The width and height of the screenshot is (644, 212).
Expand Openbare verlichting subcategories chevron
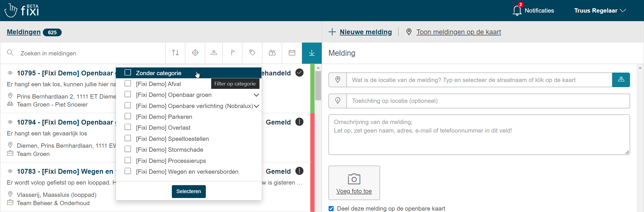256,106
